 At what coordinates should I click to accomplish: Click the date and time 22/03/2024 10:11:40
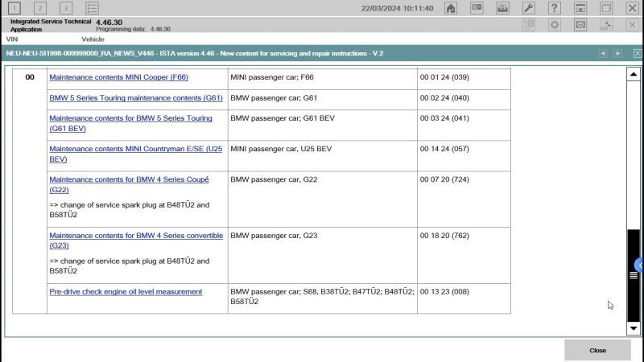coord(397,8)
